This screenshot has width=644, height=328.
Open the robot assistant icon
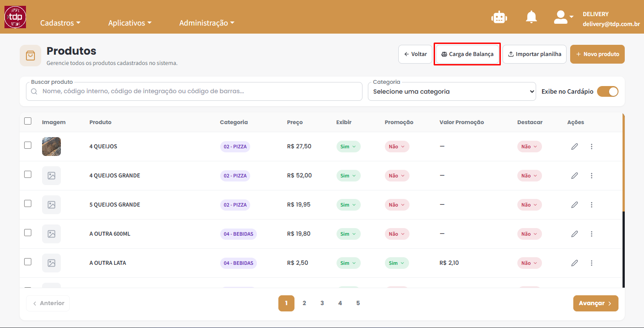pos(499,17)
